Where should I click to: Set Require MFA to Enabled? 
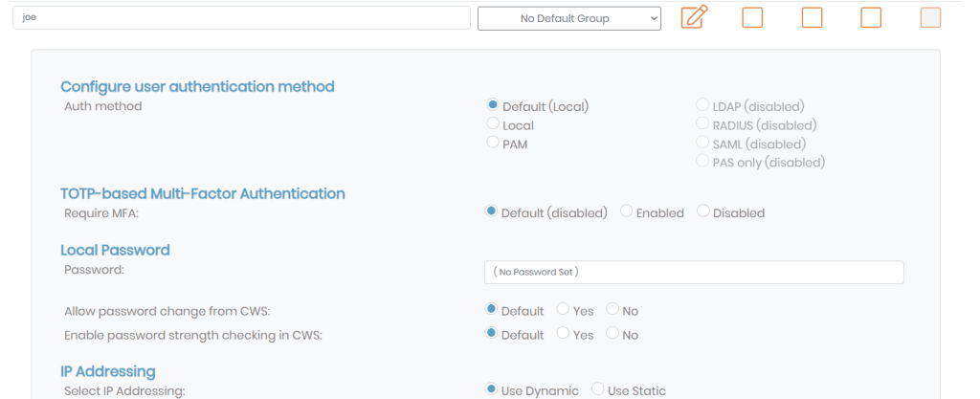pos(627,211)
